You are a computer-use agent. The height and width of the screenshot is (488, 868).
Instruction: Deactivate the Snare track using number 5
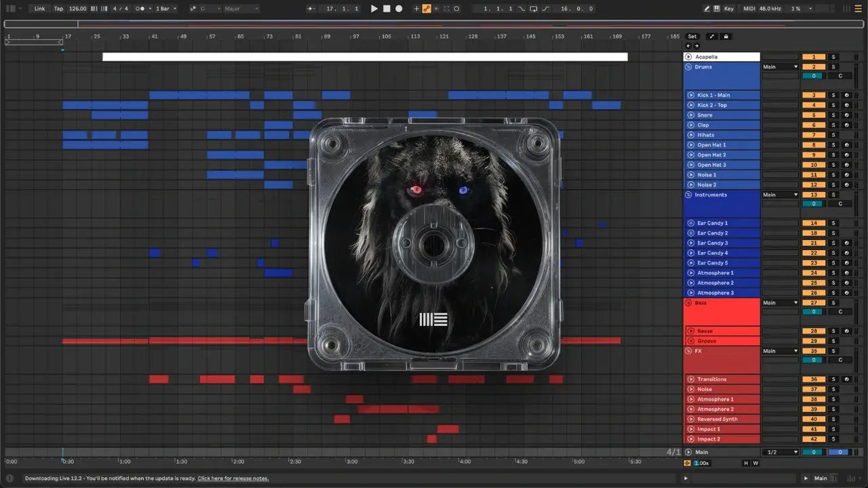(x=814, y=115)
